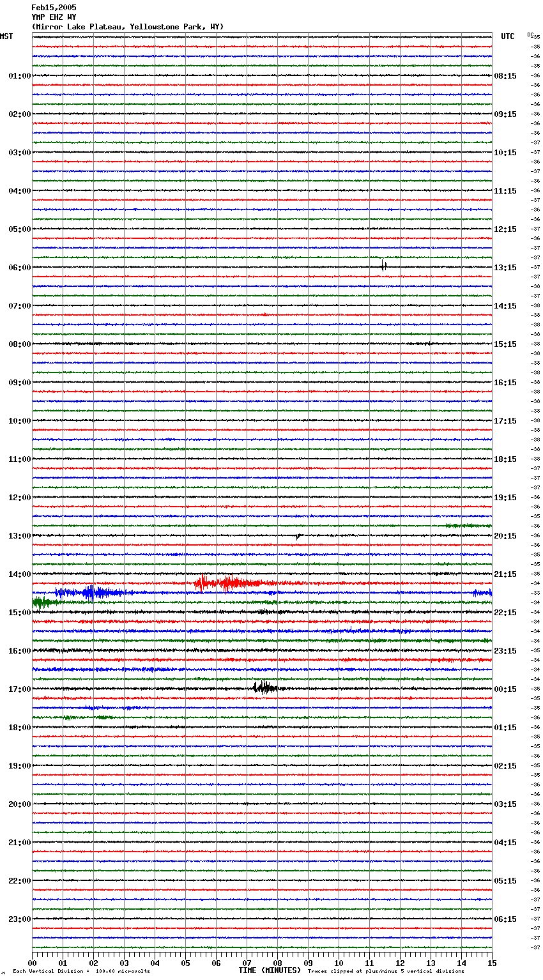This screenshot has width=543, height=980.
Task: Click minute 05 on the bottom time axis
Action: coord(185,963)
